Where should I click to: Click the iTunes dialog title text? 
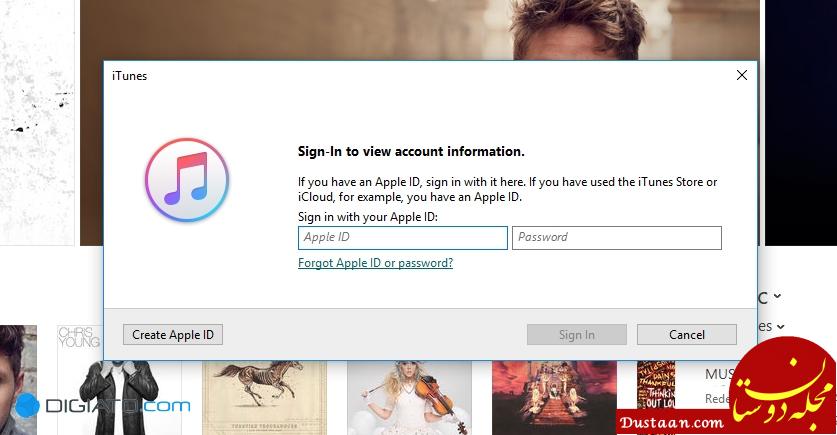(129, 76)
